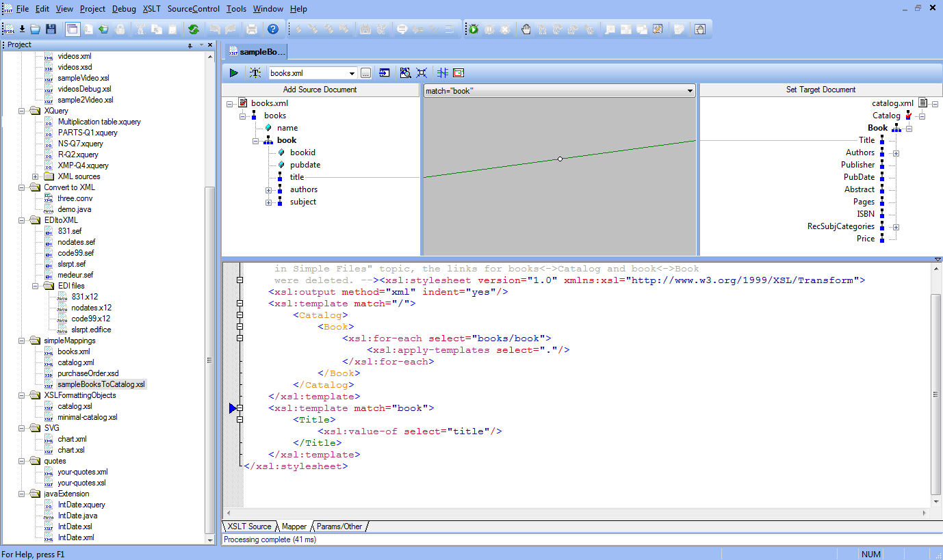Switch to the Params/Other tab
The image size is (943, 560).
click(x=339, y=526)
